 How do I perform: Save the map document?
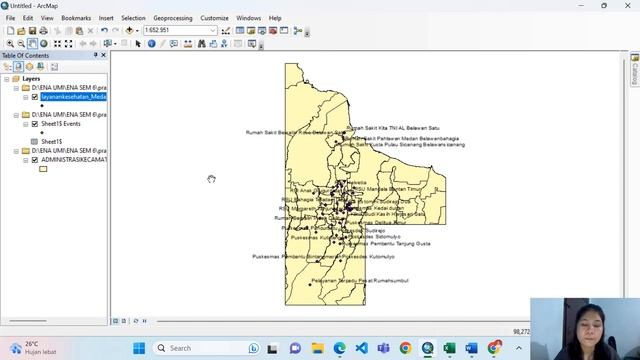tap(32, 31)
